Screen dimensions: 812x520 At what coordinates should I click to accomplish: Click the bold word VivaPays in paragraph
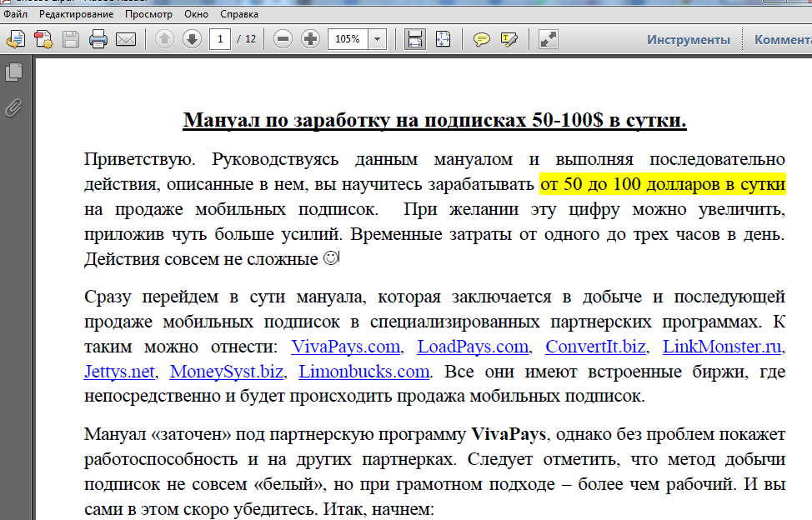point(509,434)
